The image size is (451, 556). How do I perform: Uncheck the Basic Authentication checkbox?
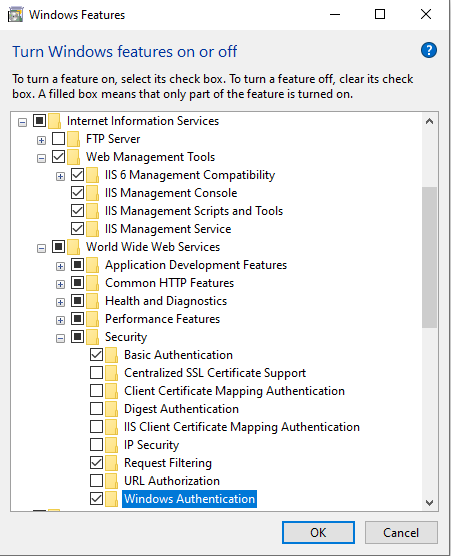tap(96, 355)
